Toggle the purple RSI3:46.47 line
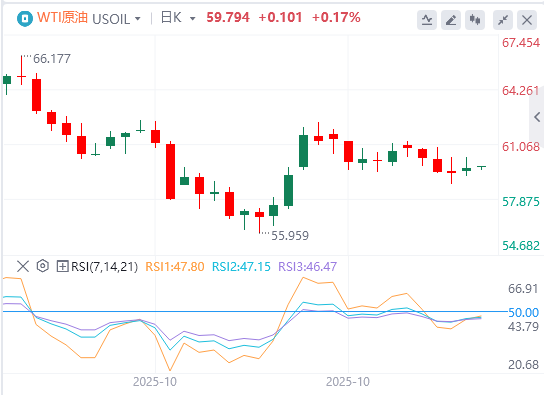 click(x=308, y=266)
